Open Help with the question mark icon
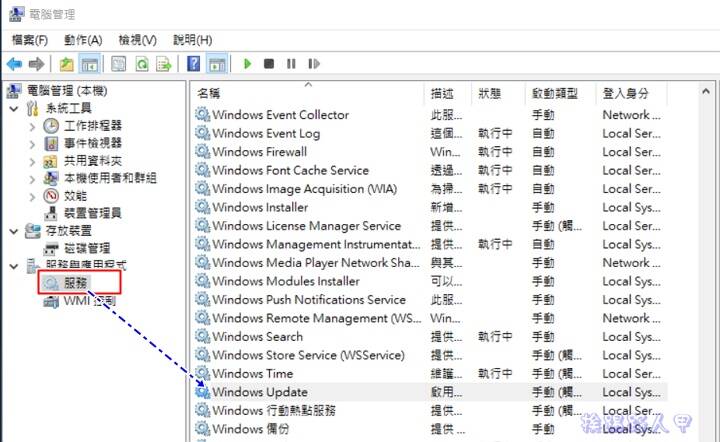720x442 pixels. [x=194, y=63]
